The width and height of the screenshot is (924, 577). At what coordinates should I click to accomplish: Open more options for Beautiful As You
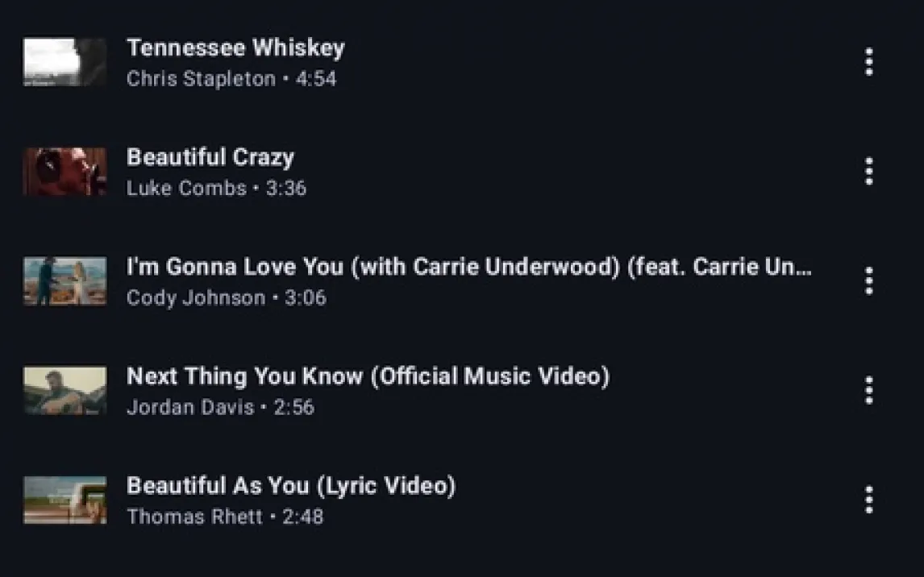coord(868,500)
